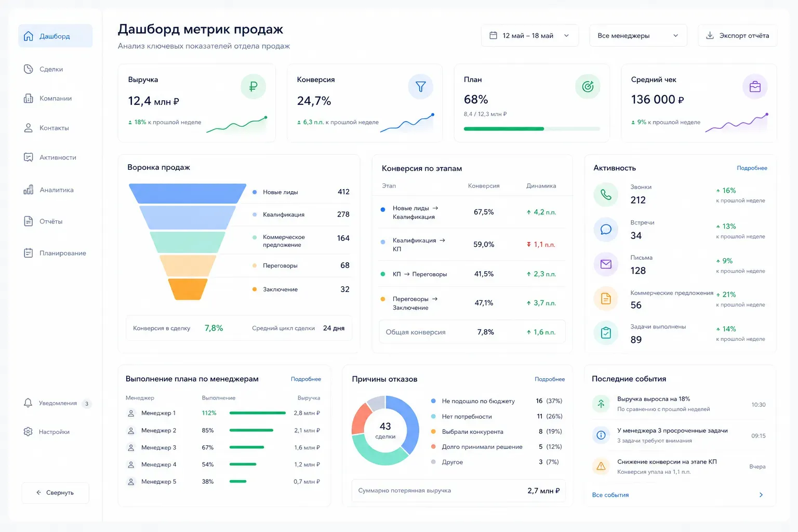This screenshot has height=532, width=798.
Task: Click the clipboard icon for Задачи выполнены
Action: click(x=606, y=333)
